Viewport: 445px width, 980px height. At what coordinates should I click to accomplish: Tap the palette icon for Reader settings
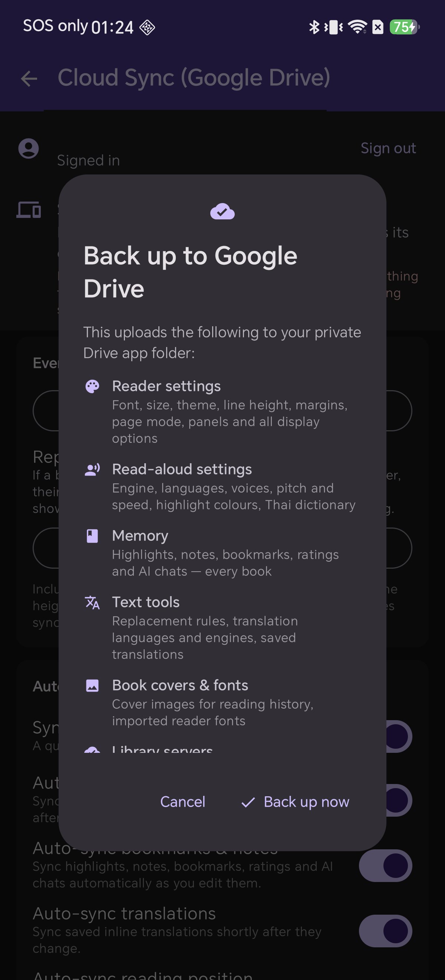click(x=92, y=386)
